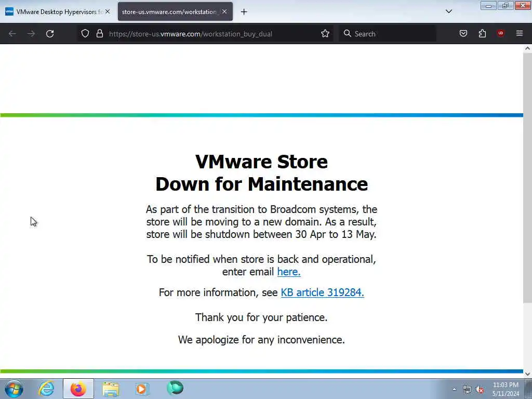
Task: Reload the page with the refresh icon
Action: pyautogui.click(x=50, y=34)
